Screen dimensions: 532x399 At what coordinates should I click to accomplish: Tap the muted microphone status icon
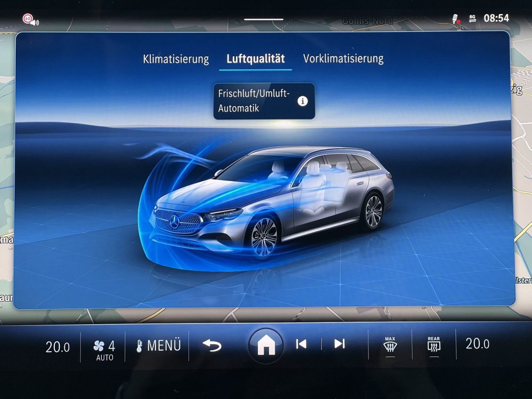tap(456, 19)
